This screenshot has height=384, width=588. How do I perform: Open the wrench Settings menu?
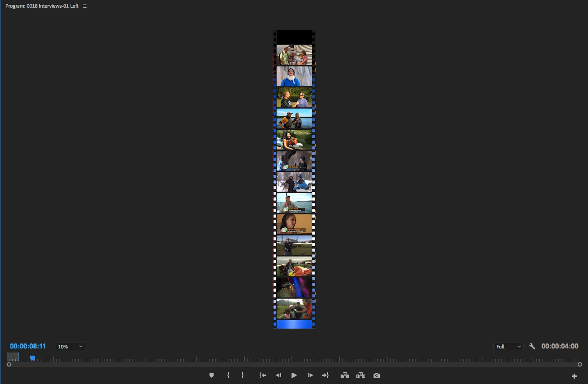coord(532,346)
